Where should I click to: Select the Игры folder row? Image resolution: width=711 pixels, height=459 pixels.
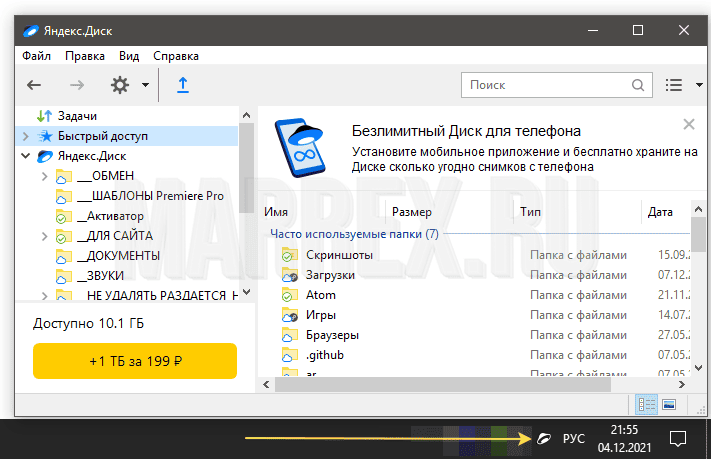point(485,315)
